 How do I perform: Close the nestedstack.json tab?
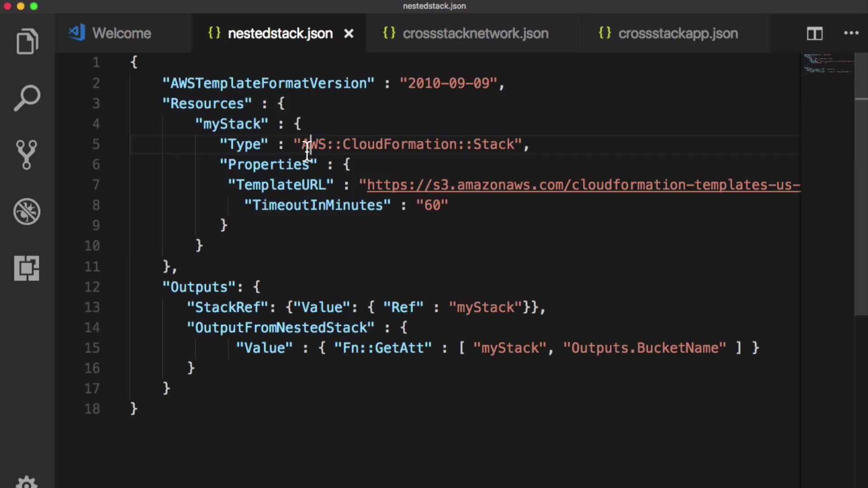coord(349,34)
